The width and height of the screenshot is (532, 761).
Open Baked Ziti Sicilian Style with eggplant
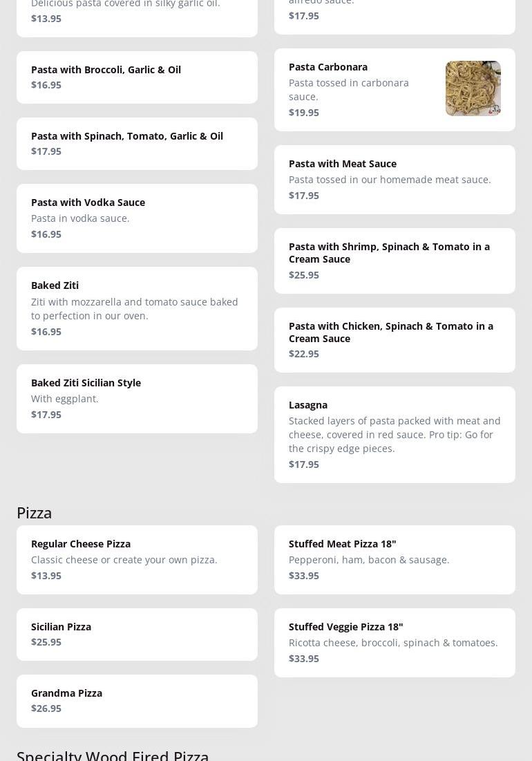tap(137, 399)
